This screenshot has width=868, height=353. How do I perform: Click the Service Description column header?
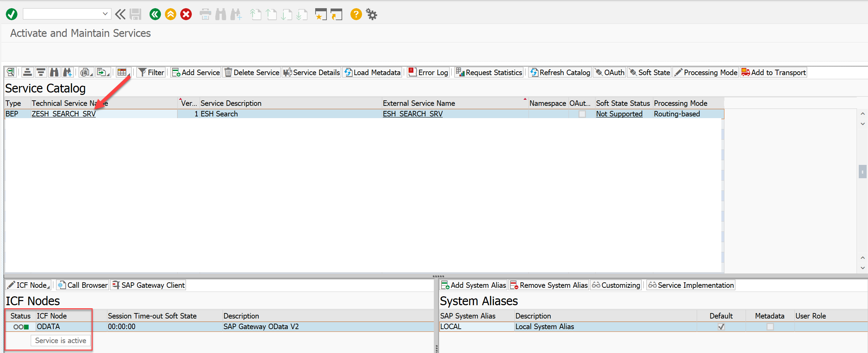pos(291,103)
